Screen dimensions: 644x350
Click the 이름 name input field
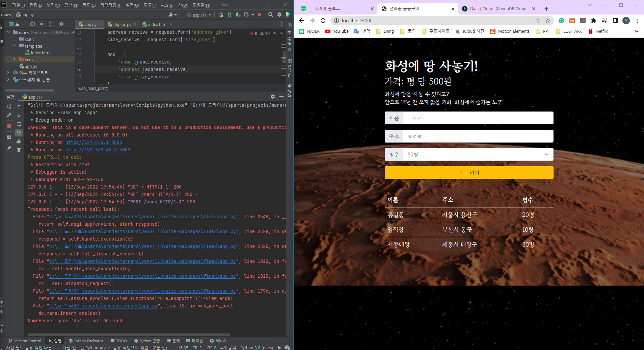click(478, 118)
